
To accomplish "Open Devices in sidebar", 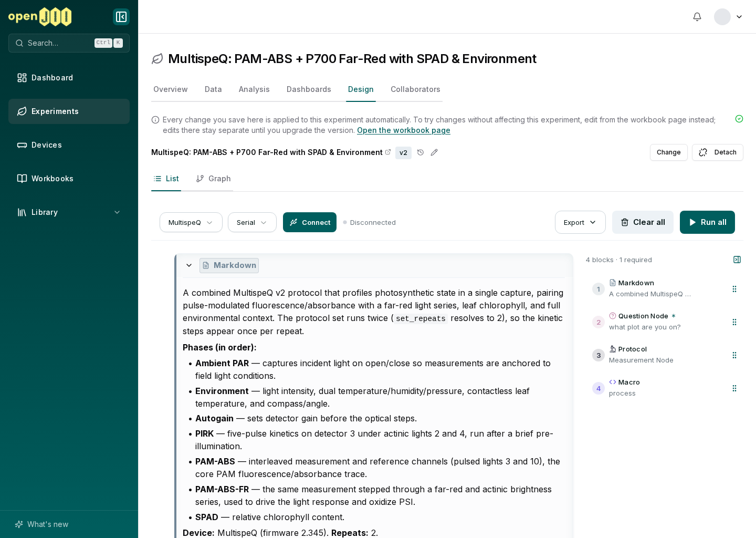I will (x=69, y=145).
